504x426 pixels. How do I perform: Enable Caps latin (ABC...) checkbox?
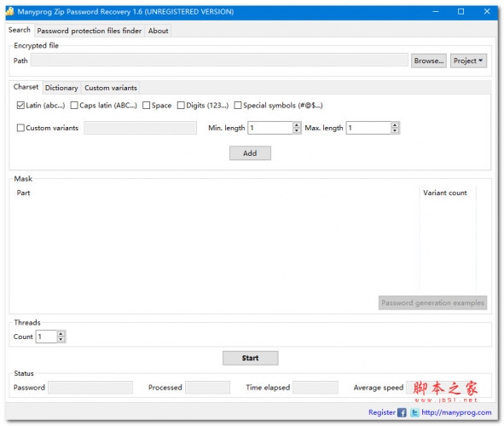point(74,106)
